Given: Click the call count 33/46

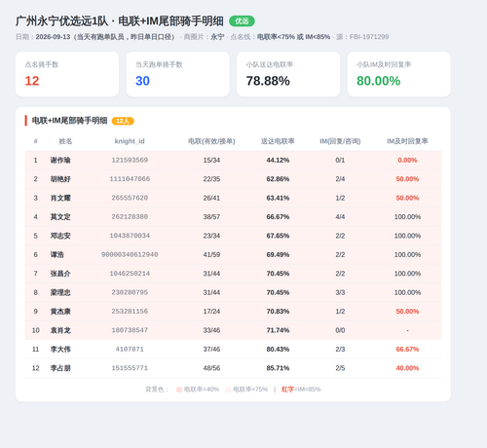Looking at the screenshot, I should click(211, 330).
